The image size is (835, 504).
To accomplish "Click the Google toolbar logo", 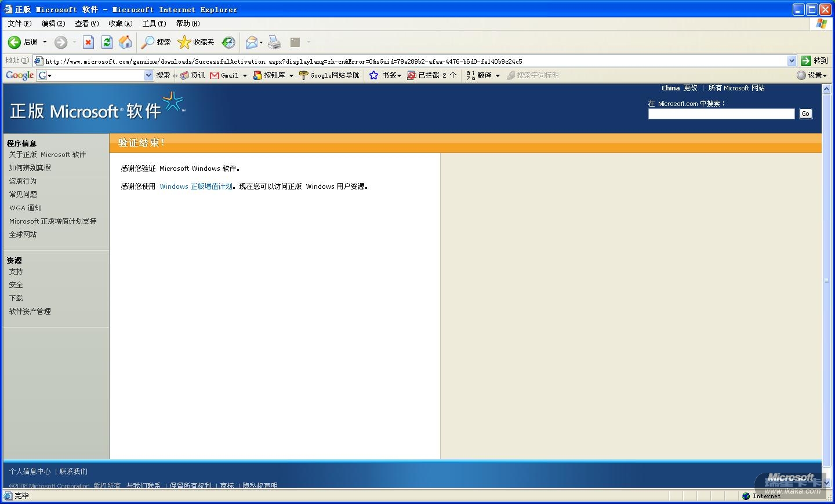I will pyautogui.click(x=19, y=75).
